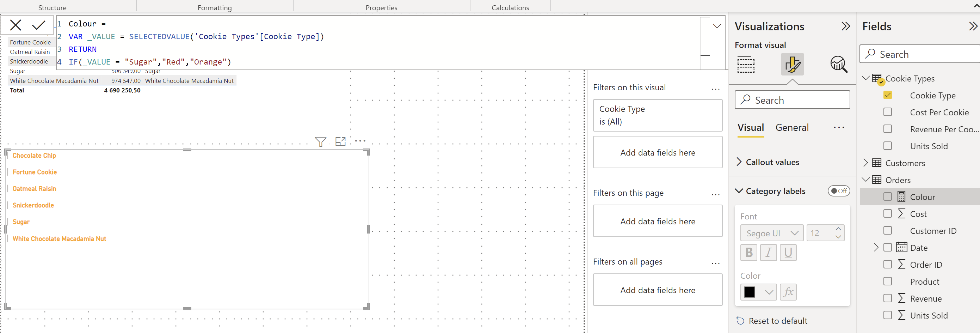Image resolution: width=980 pixels, height=333 pixels.
Task: Open the Cookie Type is (All) filter card
Action: click(x=658, y=115)
